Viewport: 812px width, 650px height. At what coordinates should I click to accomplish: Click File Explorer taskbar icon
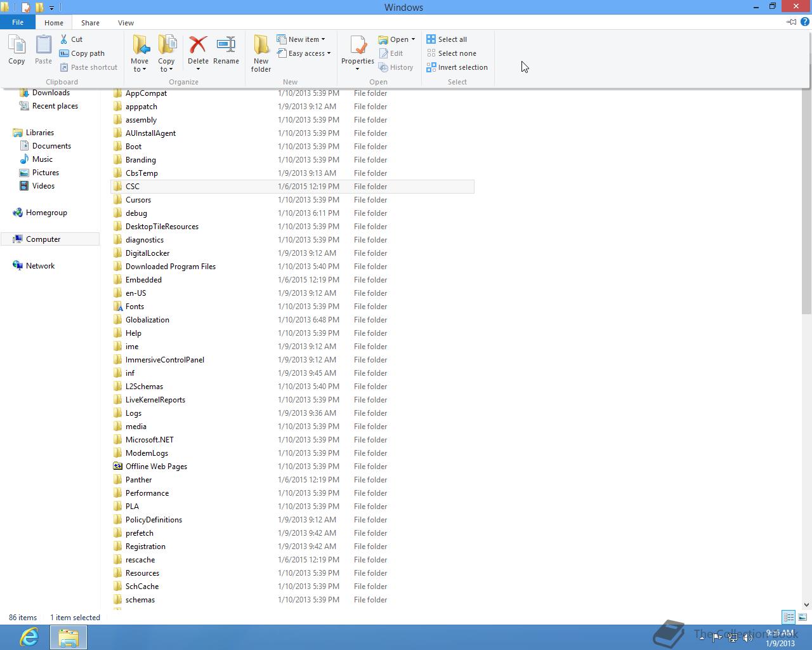tap(69, 637)
